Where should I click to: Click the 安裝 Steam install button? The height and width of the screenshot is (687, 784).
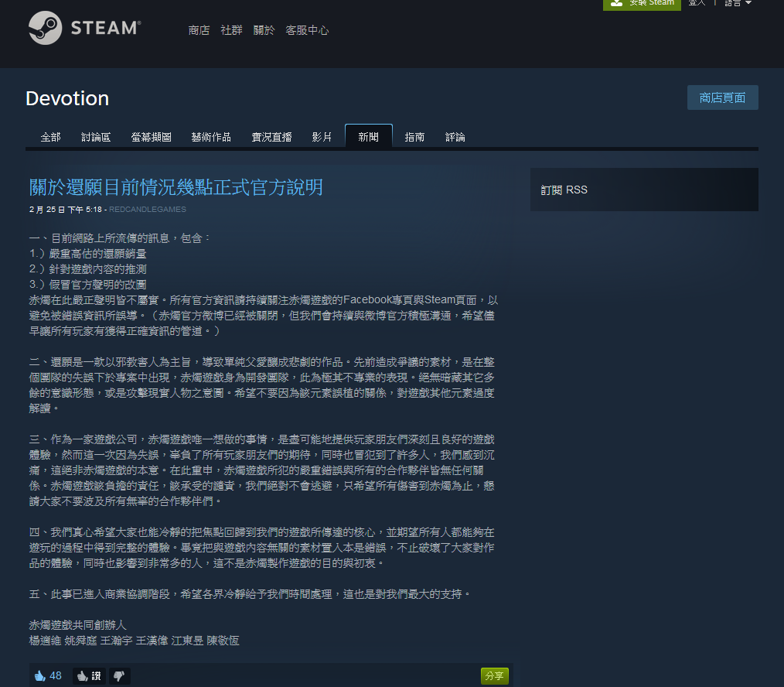(642, 4)
